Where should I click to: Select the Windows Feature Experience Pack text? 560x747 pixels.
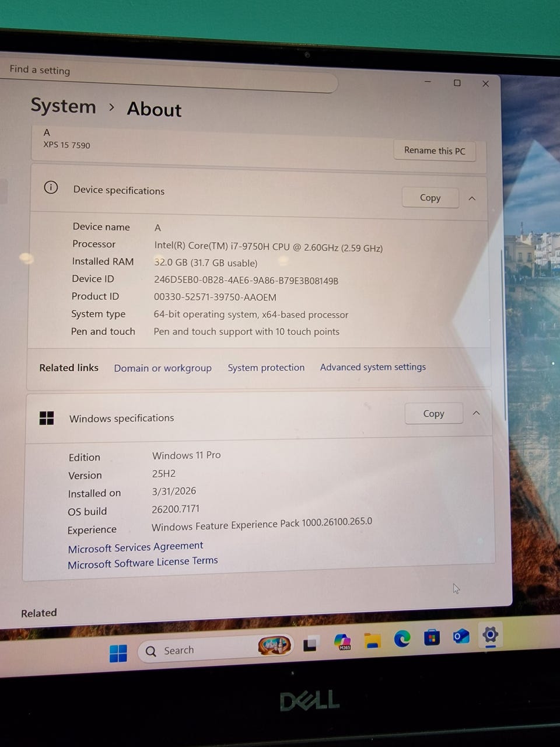(262, 524)
